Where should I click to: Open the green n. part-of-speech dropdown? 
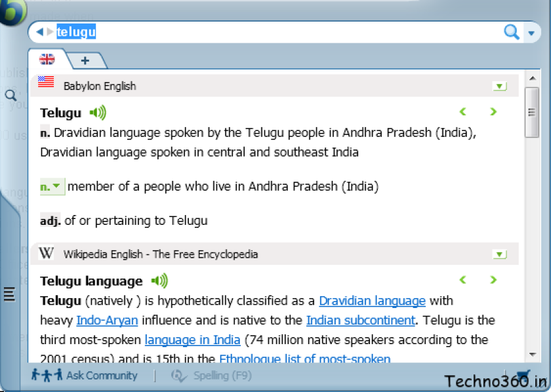click(x=52, y=187)
